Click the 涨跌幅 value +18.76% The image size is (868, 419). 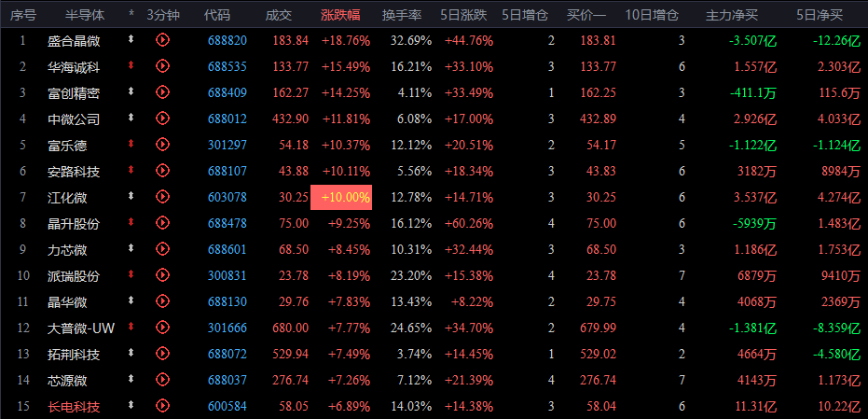point(346,40)
